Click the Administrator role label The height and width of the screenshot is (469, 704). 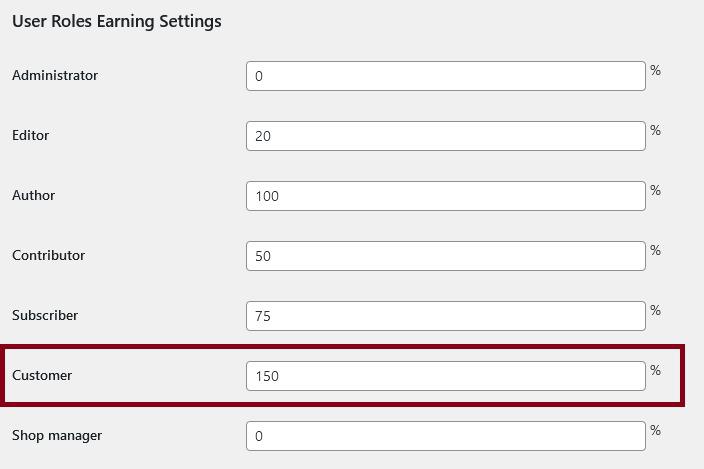click(55, 76)
